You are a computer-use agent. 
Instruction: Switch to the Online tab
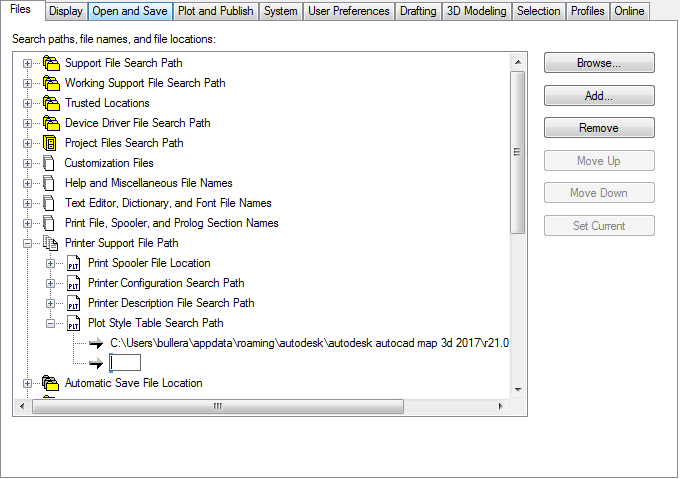(x=629, y=11)
